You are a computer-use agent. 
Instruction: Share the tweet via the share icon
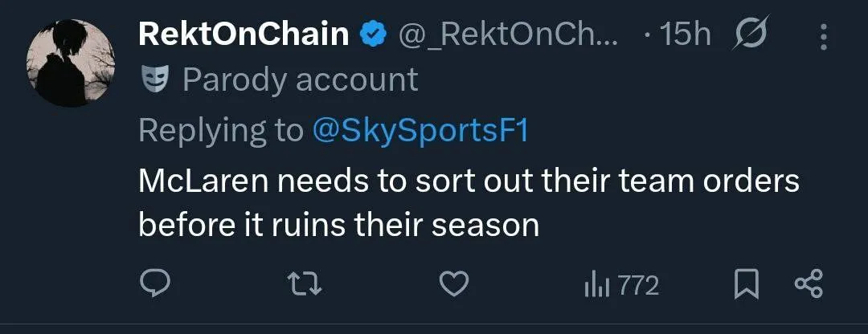point(809,284)
